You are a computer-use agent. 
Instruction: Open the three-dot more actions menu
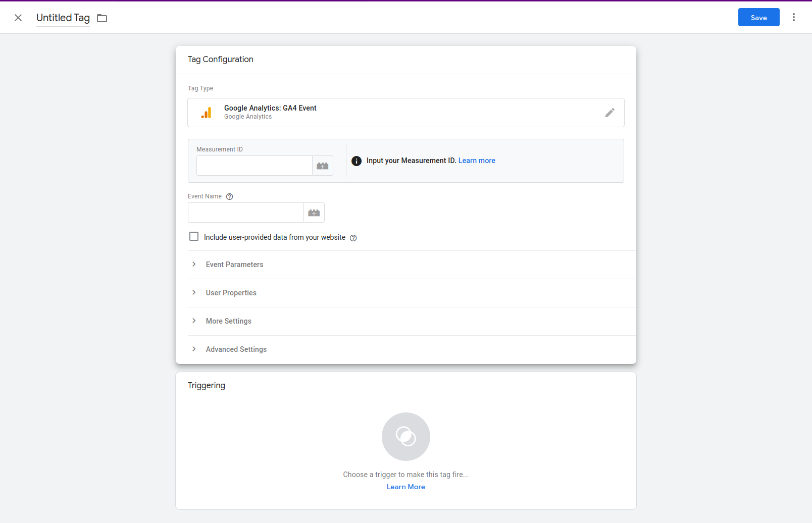[794, 17]
